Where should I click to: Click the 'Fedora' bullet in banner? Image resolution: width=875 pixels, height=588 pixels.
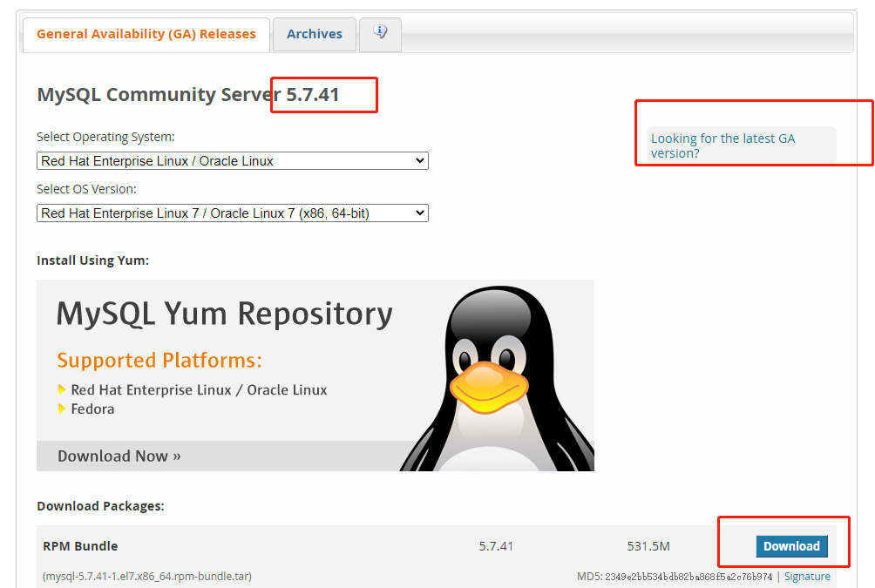92,409
